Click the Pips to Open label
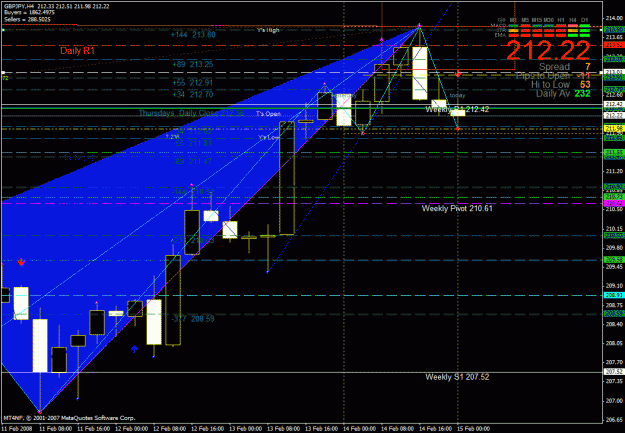625x433 pixels. pyautogui.click(x=542, y=76)
